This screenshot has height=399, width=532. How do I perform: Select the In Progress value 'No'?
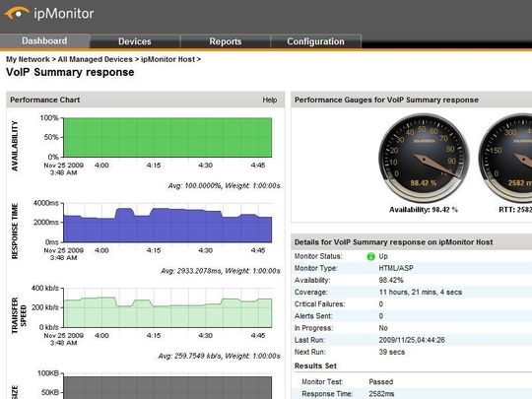tap(383, 328)
